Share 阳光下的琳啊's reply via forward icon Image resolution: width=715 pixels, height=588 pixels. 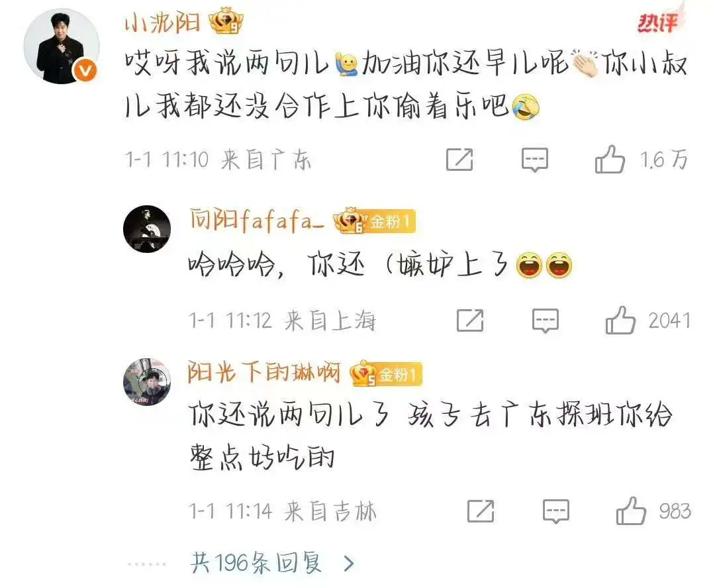coord(481,511)
